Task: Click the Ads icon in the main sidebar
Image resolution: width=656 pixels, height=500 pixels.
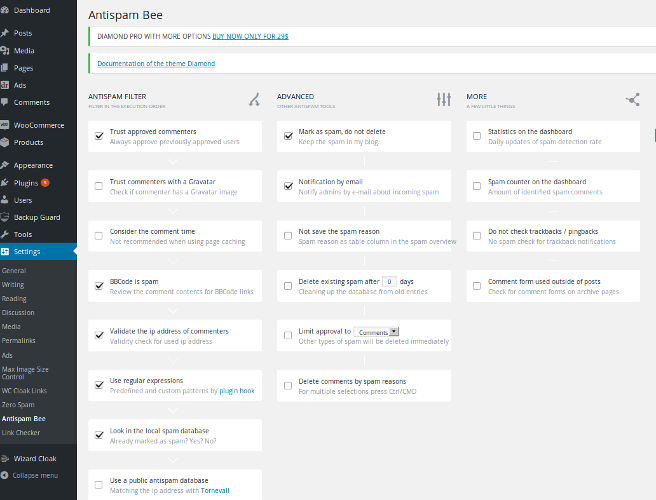Action: [x=5, y=85]
